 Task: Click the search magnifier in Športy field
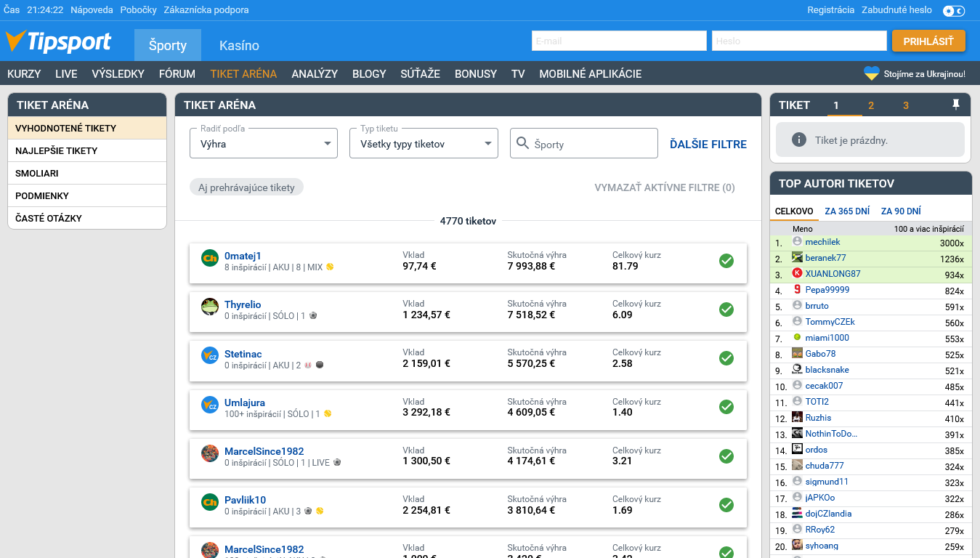522,144
